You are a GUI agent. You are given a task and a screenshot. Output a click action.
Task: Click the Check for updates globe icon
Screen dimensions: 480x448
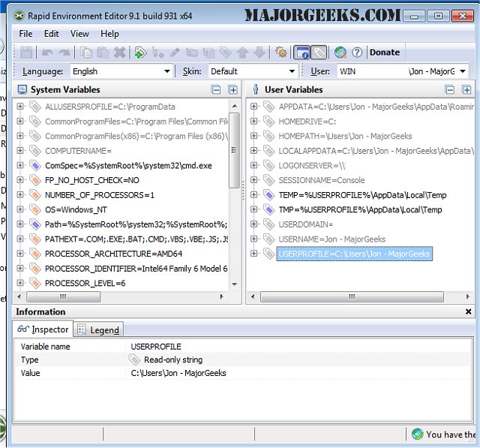340,53
